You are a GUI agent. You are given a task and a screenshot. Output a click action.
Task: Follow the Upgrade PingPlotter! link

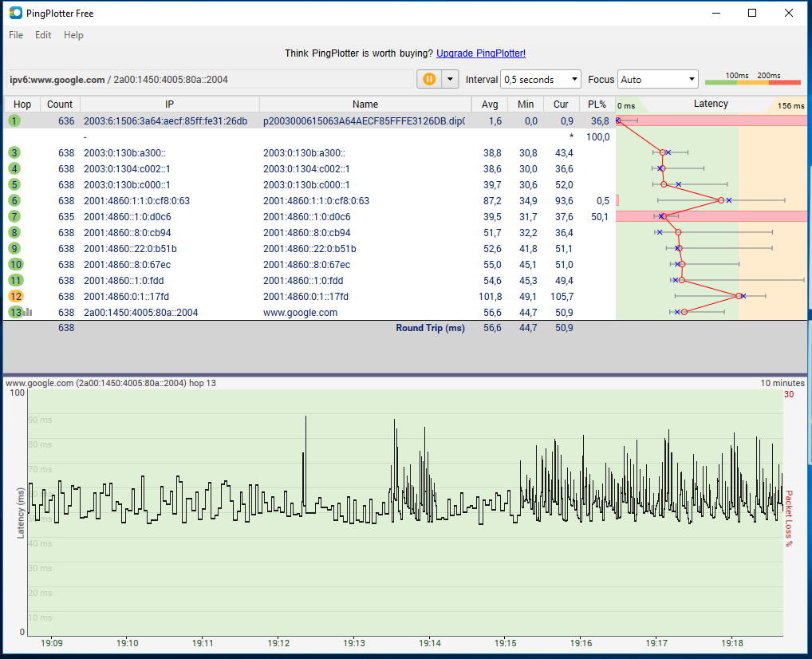click(480, 53)
